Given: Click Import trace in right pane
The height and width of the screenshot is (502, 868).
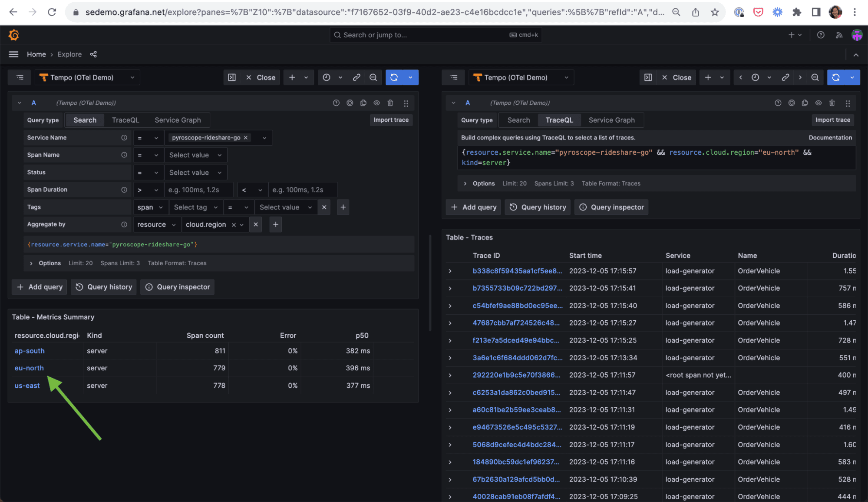Looking at the screenshot, I should coord(832,120).
